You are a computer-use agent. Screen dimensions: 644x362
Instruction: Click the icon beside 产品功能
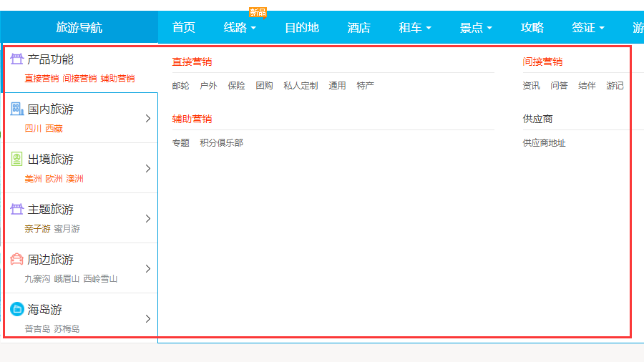point(17,59)
